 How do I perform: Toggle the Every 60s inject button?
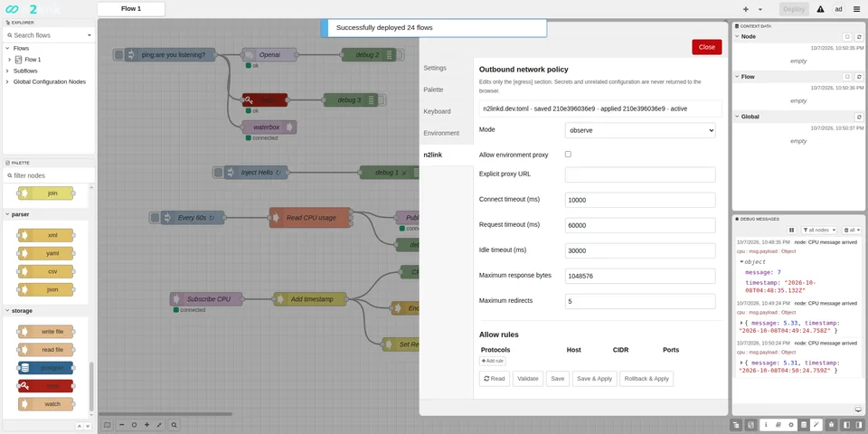pos(155,218)
